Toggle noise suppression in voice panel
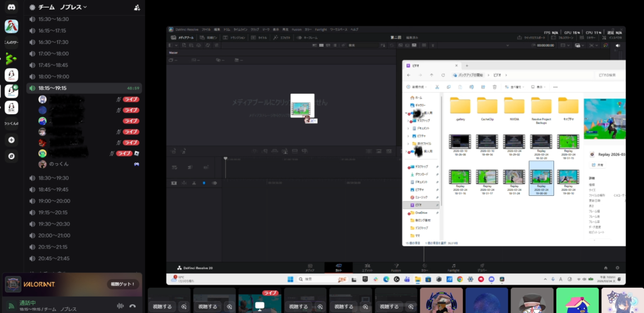The image size is (644, 313). click(119, 306)
